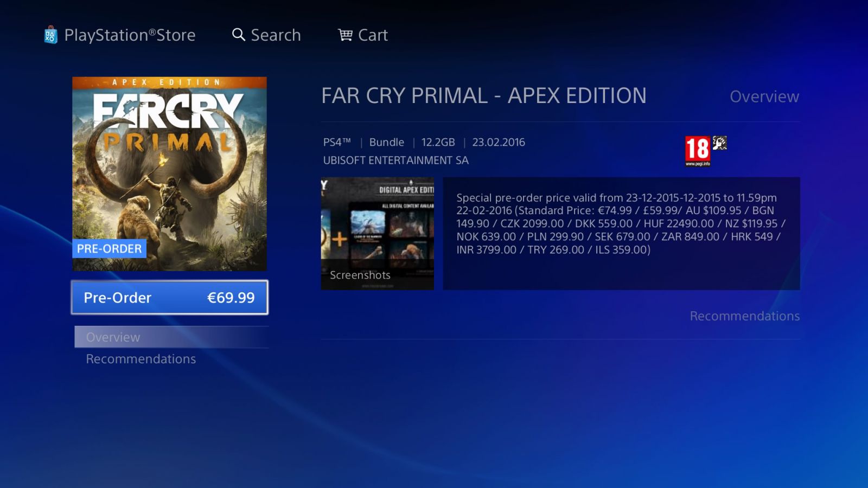Click the Recommendations section heading on right
Screen dimensions: 868x488
coord(745,316)
